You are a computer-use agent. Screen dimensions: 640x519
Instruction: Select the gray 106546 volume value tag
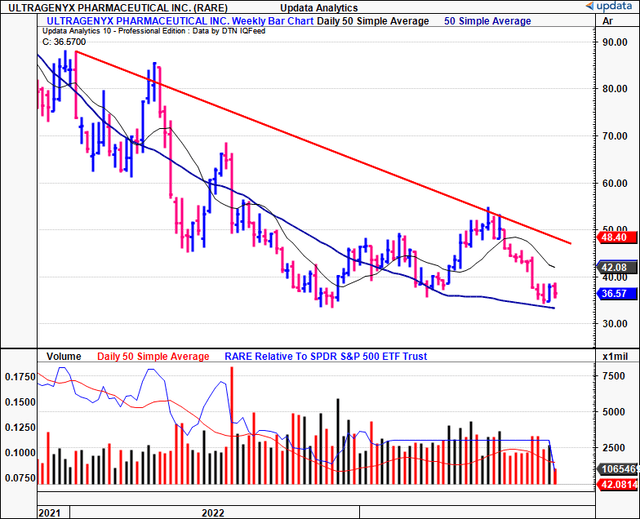pyautogui.click(x=617, y=469)
